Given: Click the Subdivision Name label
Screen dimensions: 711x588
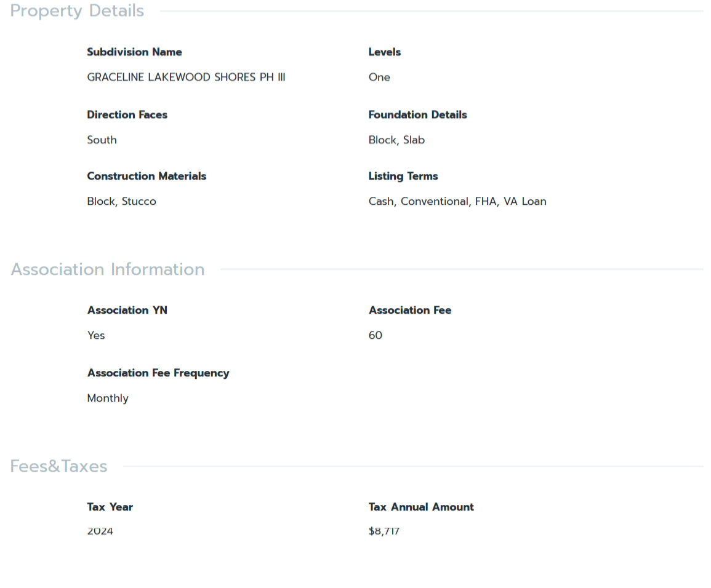Looking at the screenshot, I should [134, 52].
